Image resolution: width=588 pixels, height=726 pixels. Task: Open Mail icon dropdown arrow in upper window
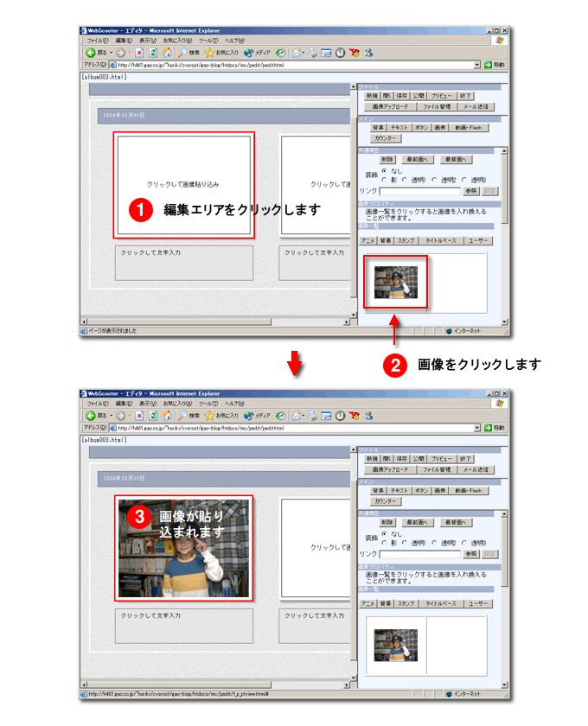(304, 53)
